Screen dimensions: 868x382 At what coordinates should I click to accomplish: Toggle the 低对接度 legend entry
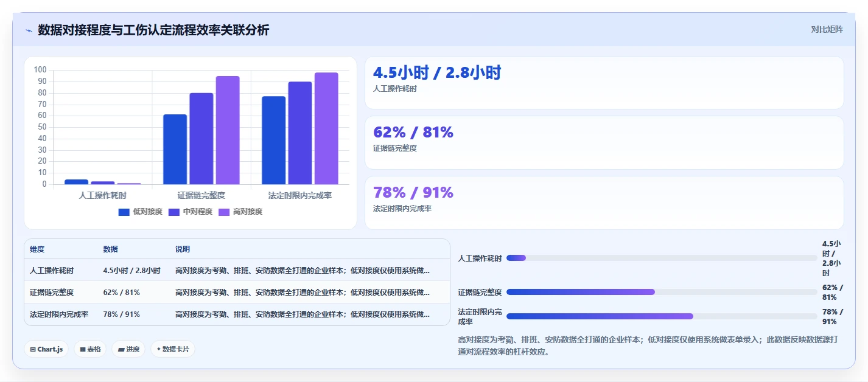click(x=140, y=212)
